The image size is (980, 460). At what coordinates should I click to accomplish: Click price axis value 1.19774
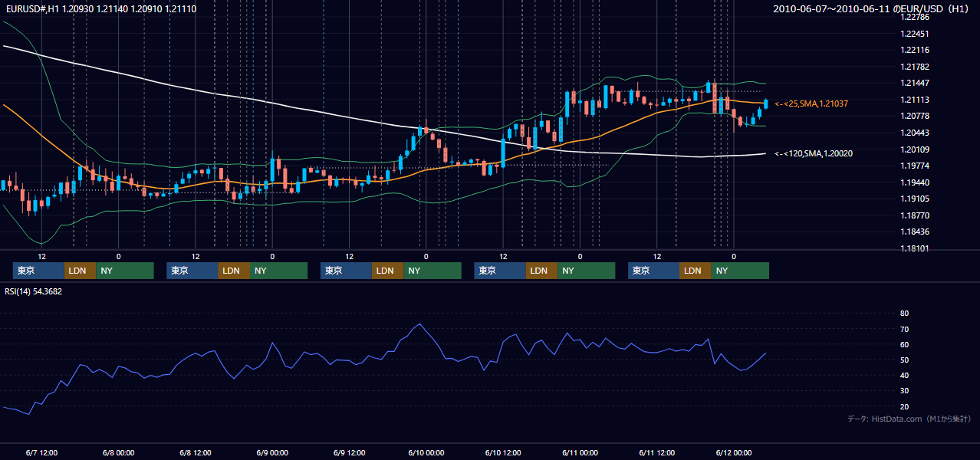pyautogui.click(x=915, y=166)
